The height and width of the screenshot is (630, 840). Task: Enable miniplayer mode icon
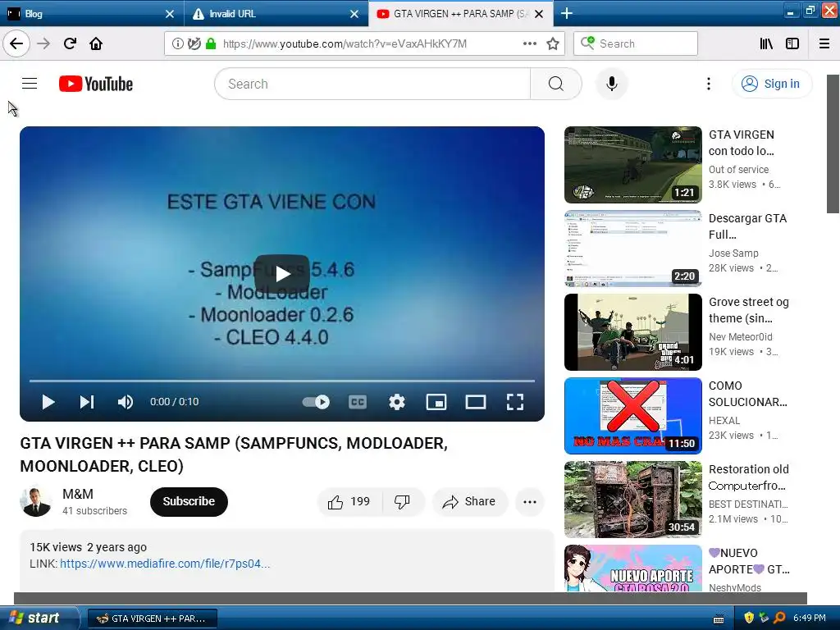(x=436, y=402)
